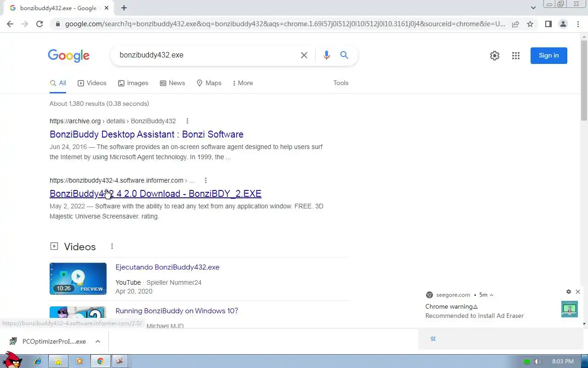Bookmark this page with the star icon
This screenshot has width=588, height=368.
[x=530, y=24]
